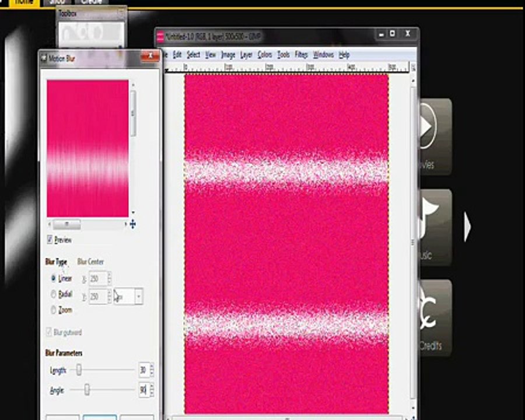
Task: Click the right arrow next to Music tile
Action: [x=467, y=226]
